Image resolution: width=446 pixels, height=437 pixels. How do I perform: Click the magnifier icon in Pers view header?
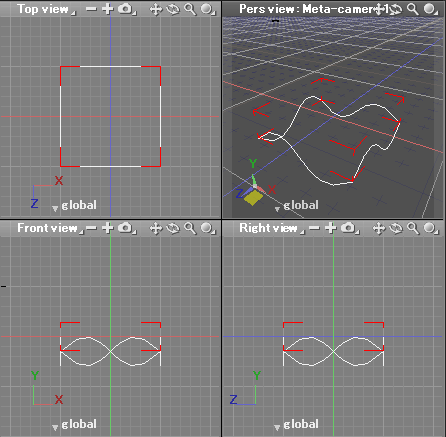point(413,9)
